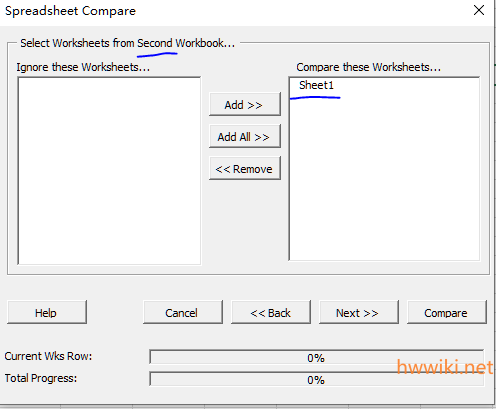Proceed with the Next >> button
Viewport: 496px width, 409px height.
pos(359,313)
